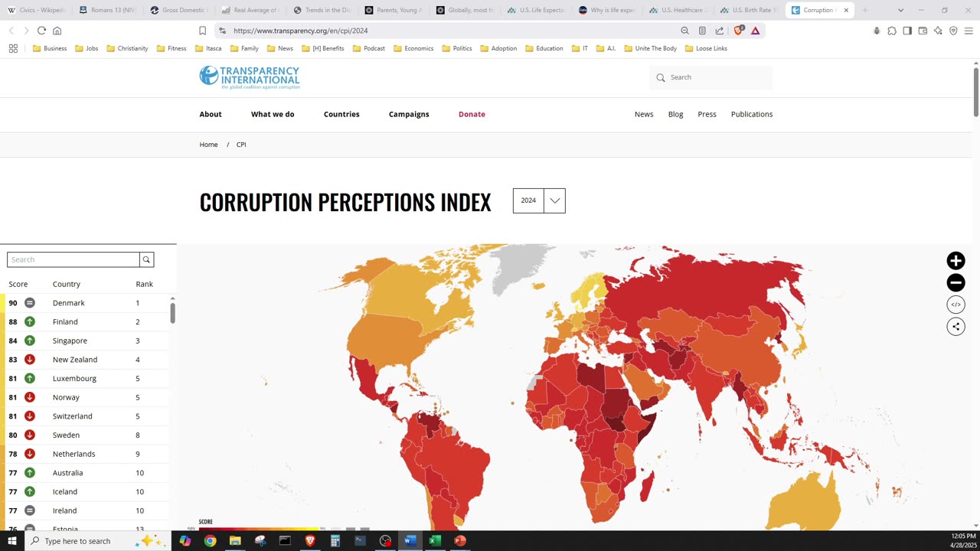
Task: Open the Christianity bookmarks folder
Action: 127,48
